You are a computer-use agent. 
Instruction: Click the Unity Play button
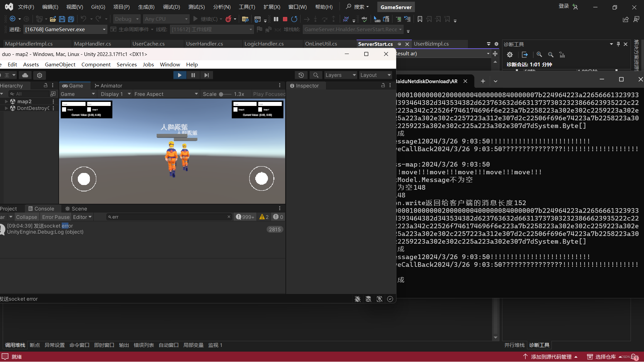(x=180, y=75)
